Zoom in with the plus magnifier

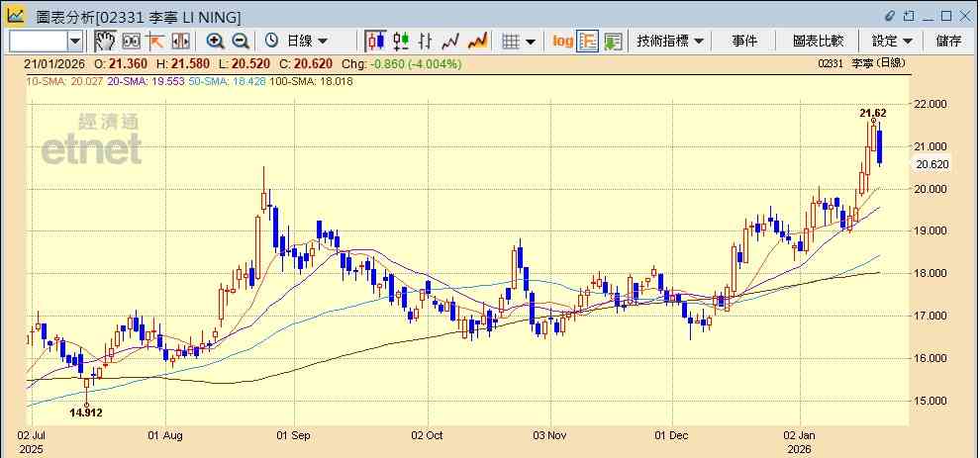215,42
